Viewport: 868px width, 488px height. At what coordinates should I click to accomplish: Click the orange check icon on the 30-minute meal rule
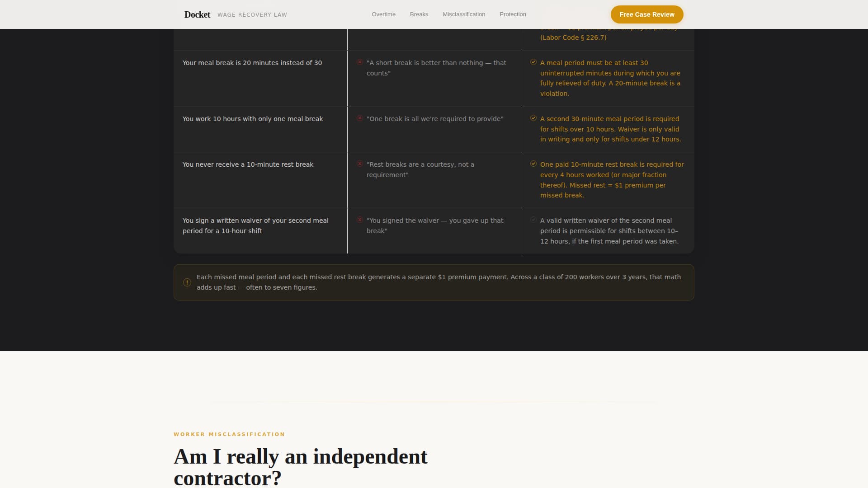(533, 62)
